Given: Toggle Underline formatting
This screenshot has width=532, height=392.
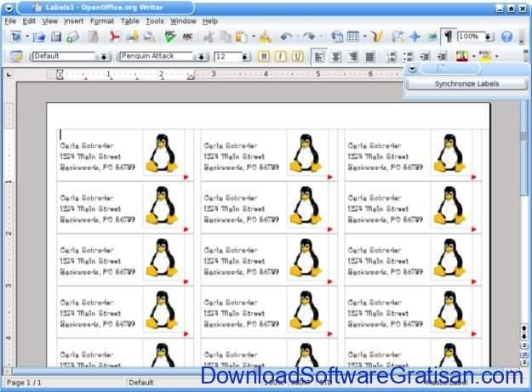Looking at the screenshot, I should pos(297,56).
